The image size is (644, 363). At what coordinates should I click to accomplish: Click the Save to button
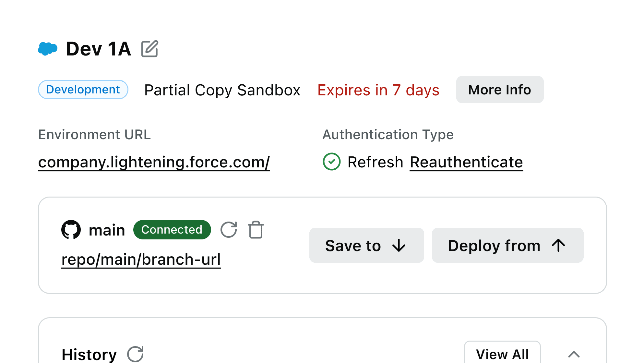(x=366, y=245)
